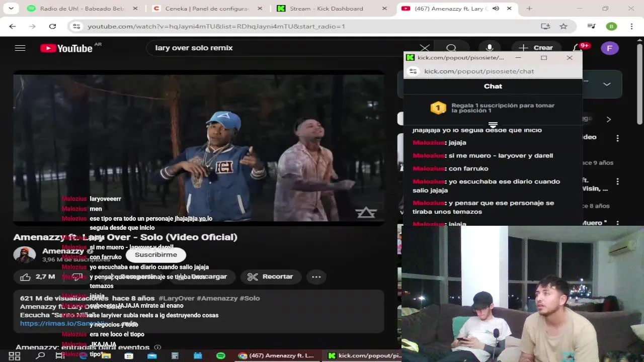The height and width of the screenshot is (362, 644).
Task: Collapse the Kick chat leaderboard handle
Action: click(493, 125)
